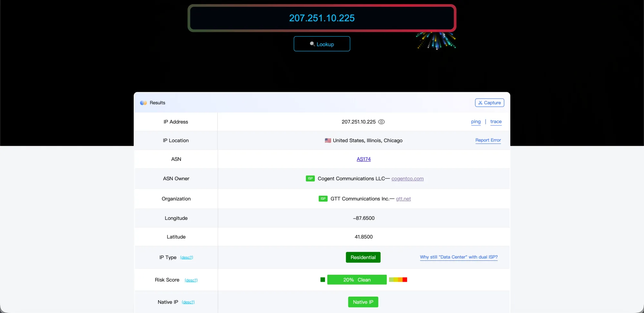The width and height of the screenshot is (644, 313).
Task: Open the trace link
Action: [496, 122]
